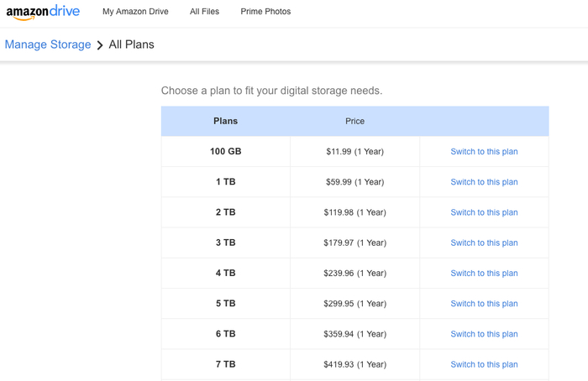Switch to the 2 TB plan
The image size is (588, 381).
point(484,212)
